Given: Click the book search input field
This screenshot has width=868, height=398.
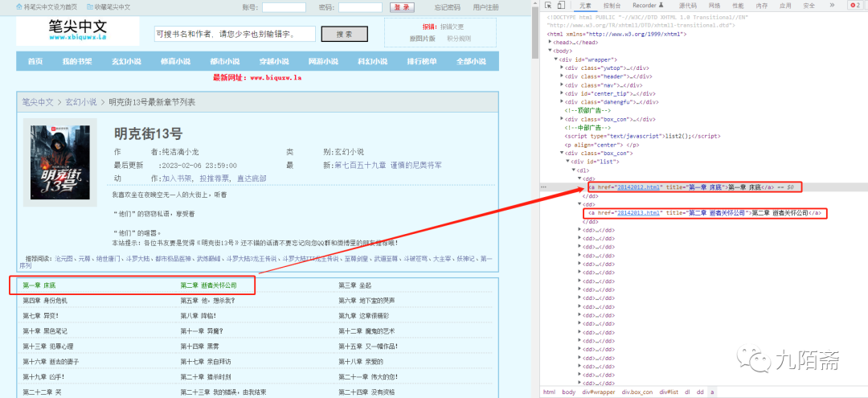Looking at the screenshot, I should point(235,34).
